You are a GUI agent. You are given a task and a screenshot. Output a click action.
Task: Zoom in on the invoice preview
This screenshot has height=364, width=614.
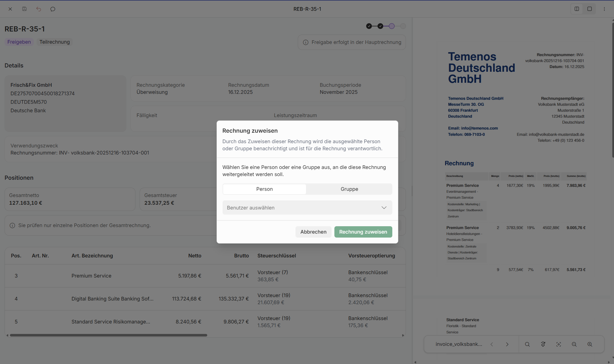tap(590, 344)
